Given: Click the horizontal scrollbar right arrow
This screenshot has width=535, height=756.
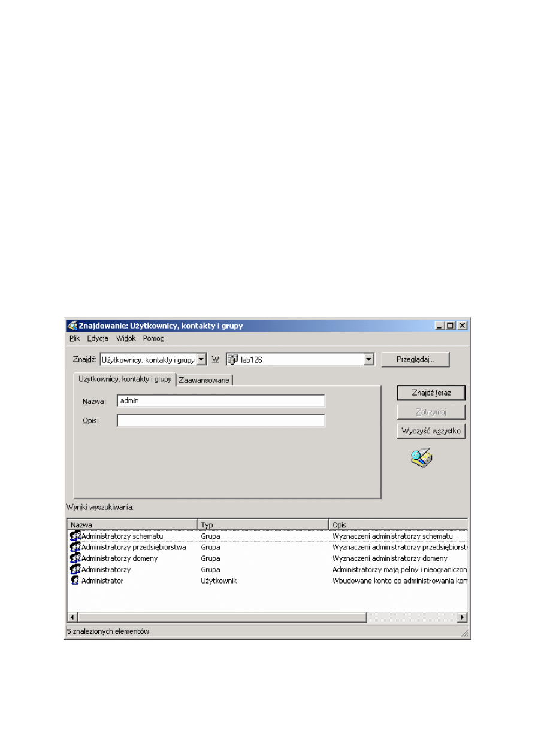Looking at the screenshot, I should click(462, 617).
